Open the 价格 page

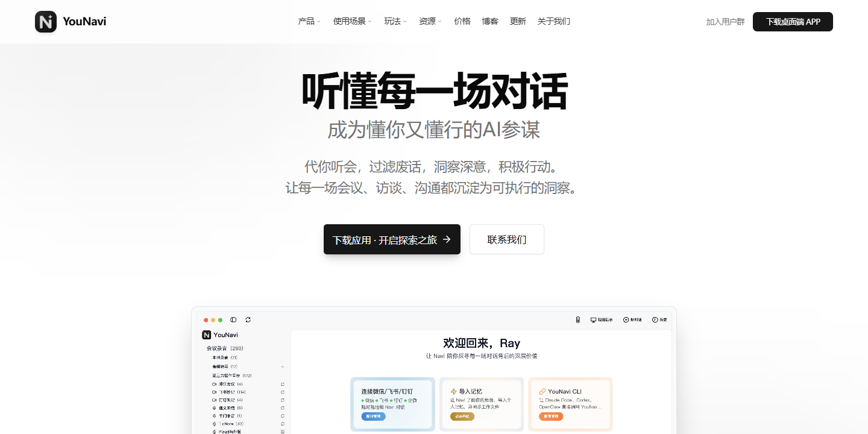pyautogui.click(x=462, y=21)
